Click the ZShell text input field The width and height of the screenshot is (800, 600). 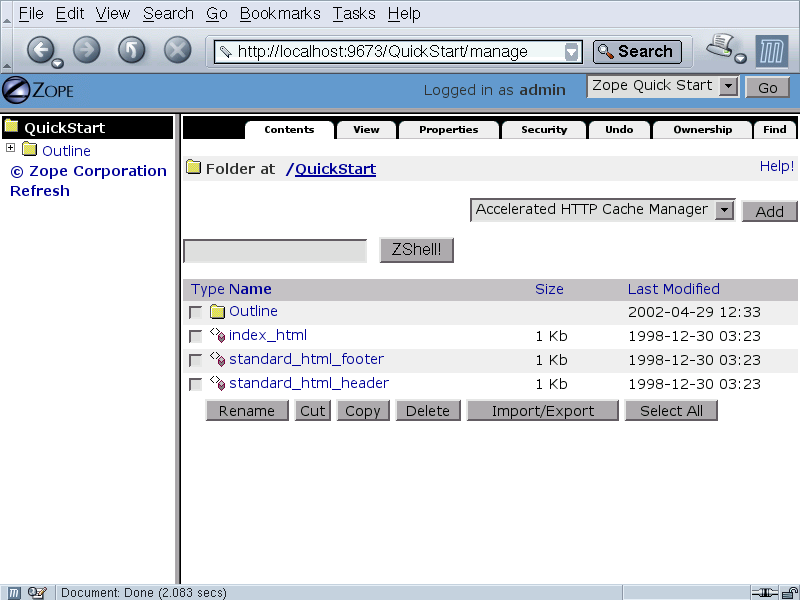[275, 251]
